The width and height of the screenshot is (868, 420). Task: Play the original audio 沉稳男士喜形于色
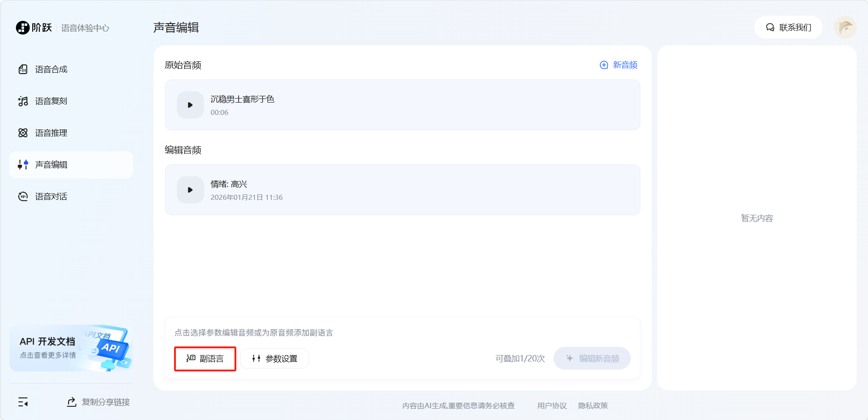click(190, 105)
